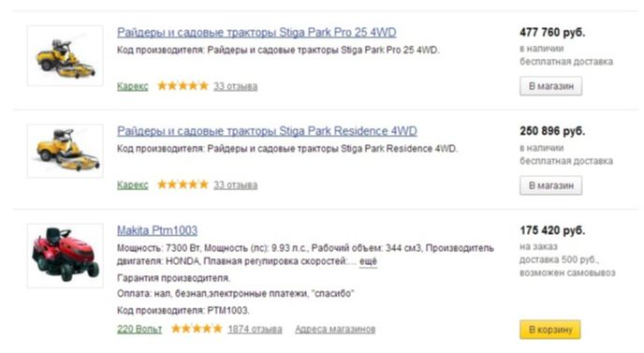Image resolution: width=644 pixels, height=353 pixels.
Task: Open '33 отзыва' reviews for Park Residence
Action: [235, 184]
